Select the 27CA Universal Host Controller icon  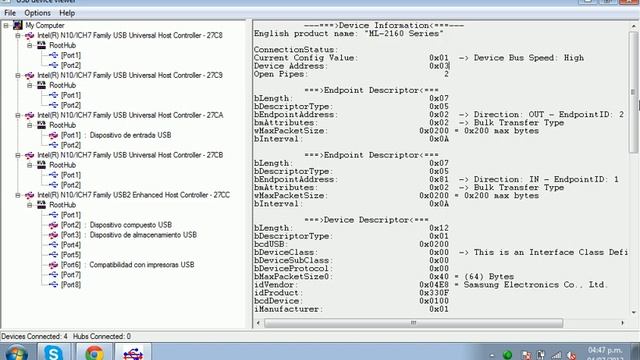(29, 116)
